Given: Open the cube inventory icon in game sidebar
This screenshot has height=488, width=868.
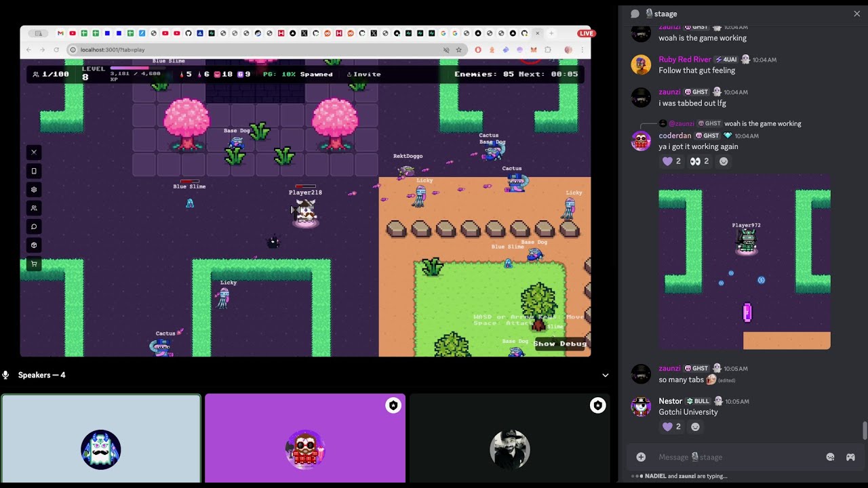Looking at the screenshot, I should point(34,245).
